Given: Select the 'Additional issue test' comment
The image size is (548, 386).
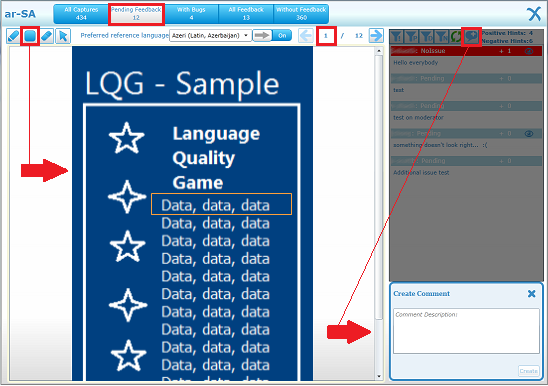Looking at the screenshot, I should [x=421, y=172].
